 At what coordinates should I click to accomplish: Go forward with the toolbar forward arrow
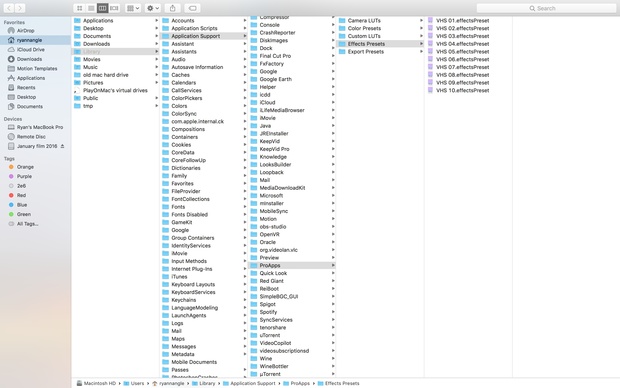pos(20,8)
